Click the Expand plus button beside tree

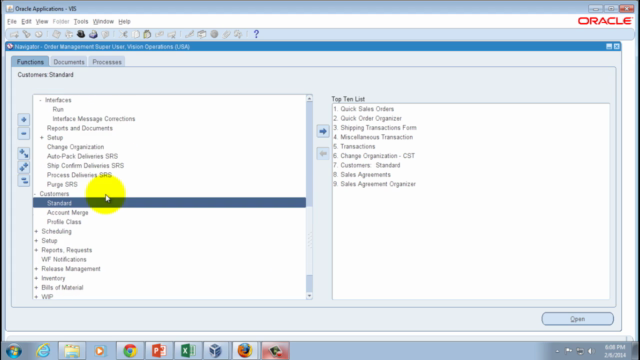pyautogui.click(x=24, y=120)
